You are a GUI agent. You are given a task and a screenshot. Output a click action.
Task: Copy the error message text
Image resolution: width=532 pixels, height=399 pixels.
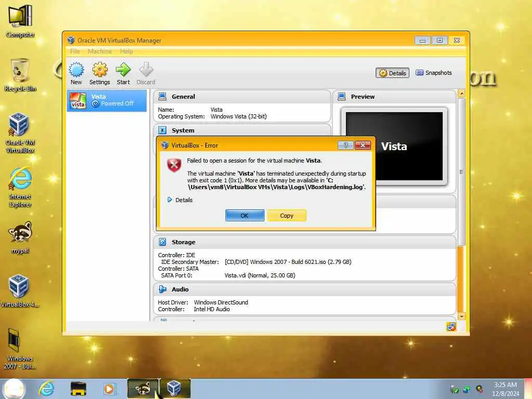287,216
